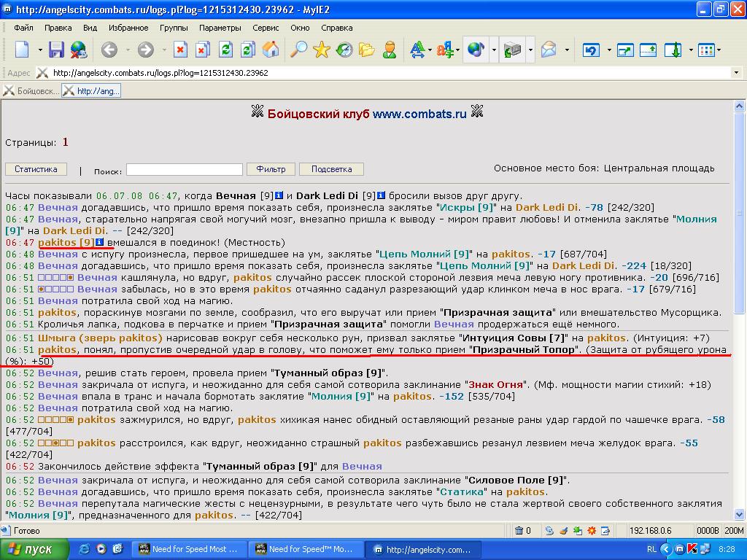Click the Windows пуск Start button

34,550
